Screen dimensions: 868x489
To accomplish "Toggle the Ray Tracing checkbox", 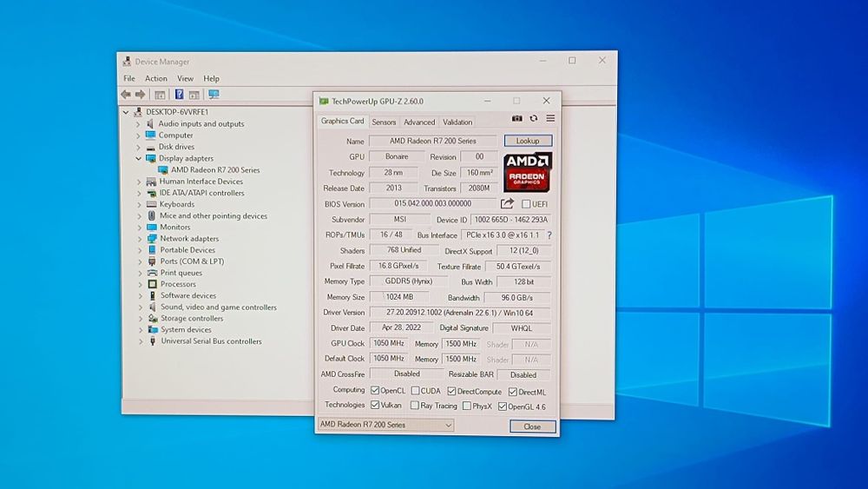I will 416,406.
